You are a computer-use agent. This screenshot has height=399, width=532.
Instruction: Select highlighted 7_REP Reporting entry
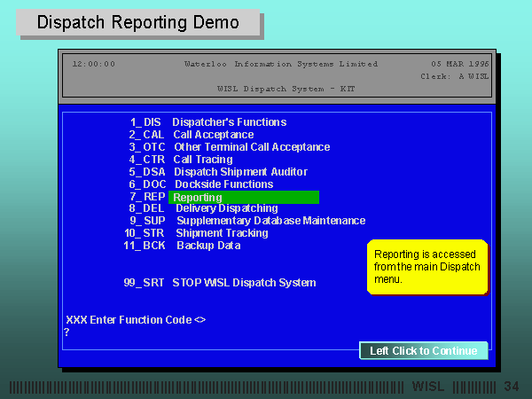click(x=224, y=197)
